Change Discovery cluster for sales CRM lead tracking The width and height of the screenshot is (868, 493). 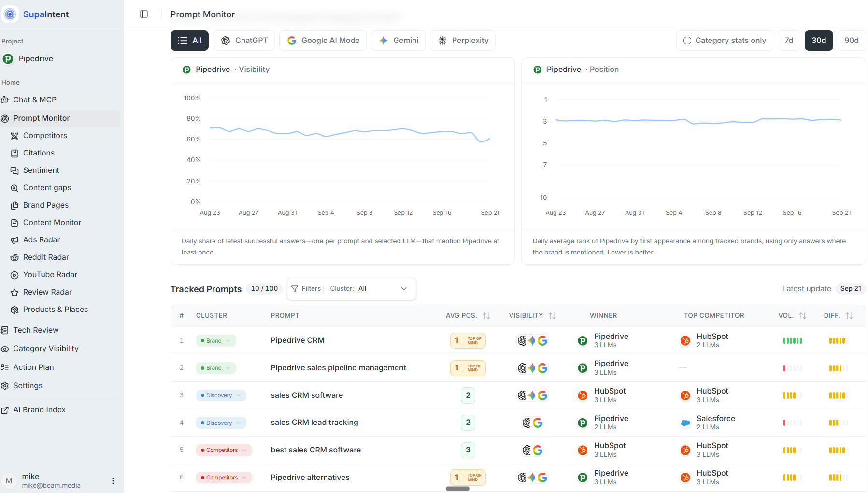click(x=221, y=423)
